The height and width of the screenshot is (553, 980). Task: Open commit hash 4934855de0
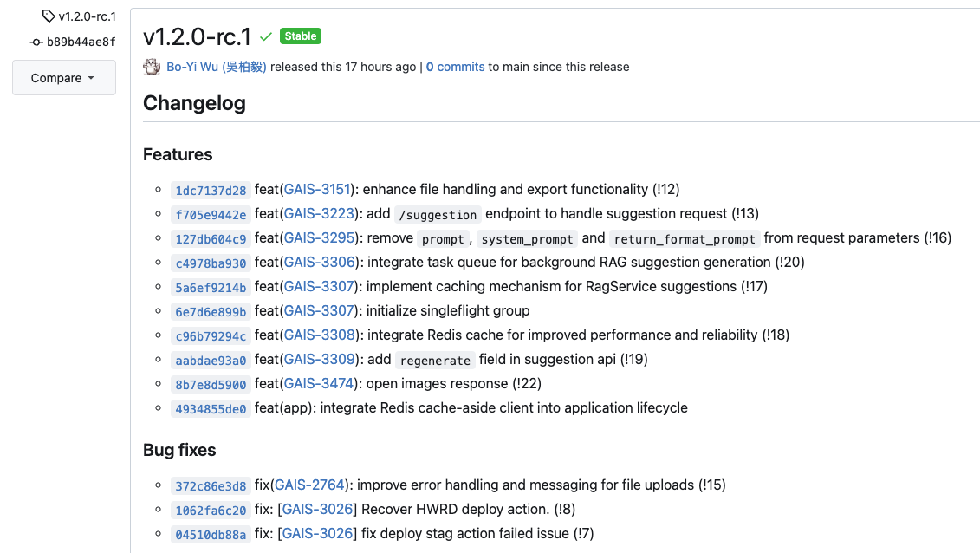tap(211, 408)
